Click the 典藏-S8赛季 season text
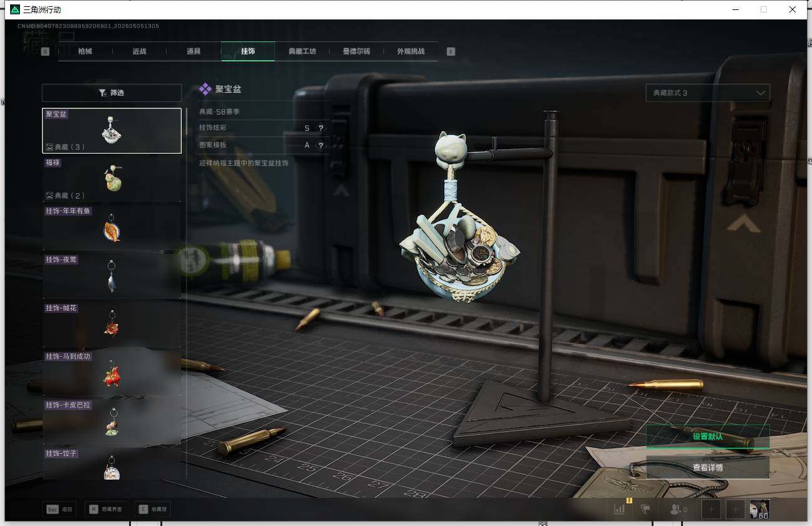This screenshot has width=812, height=526. pyautogui.click(x=219, y=112)
